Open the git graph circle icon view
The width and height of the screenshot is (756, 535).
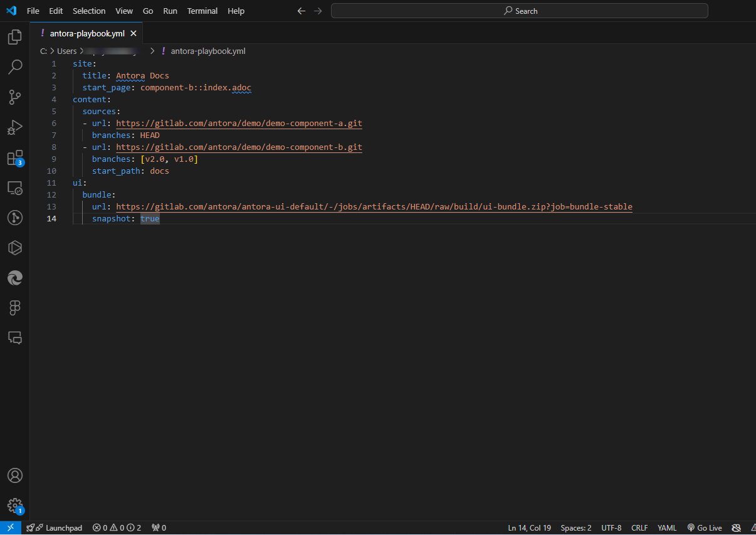click(15, 218)
